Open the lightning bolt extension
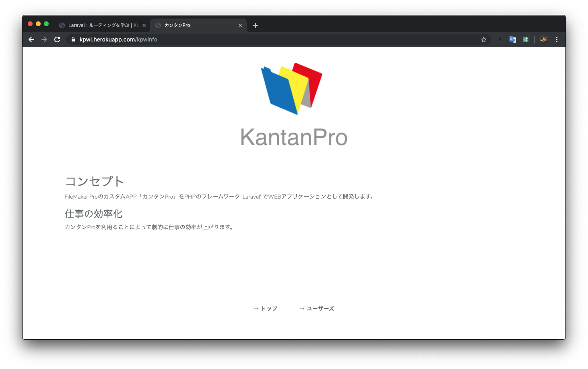The height and width of the screenshot is (369, 588). [500, 39]
